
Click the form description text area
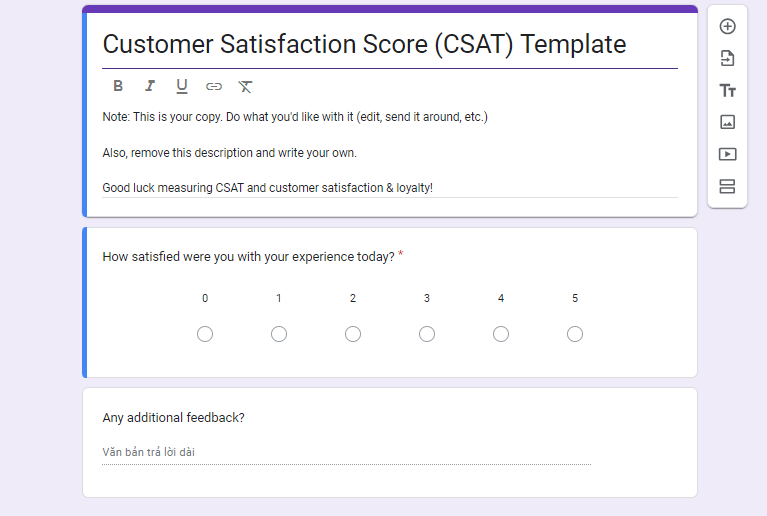coord(390,153)
